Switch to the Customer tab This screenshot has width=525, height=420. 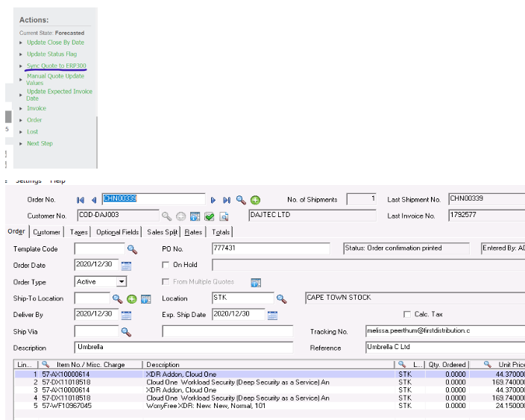(47, 232)
